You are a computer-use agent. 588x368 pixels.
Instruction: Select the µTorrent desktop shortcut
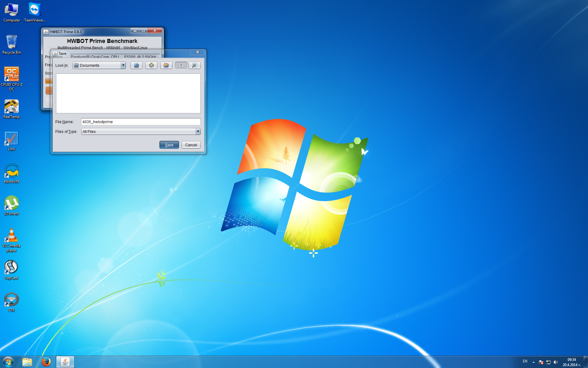click(x=12, y=206)
